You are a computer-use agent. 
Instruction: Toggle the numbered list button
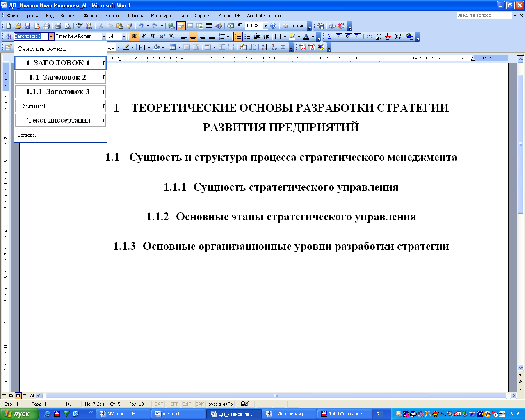tap(238, 37)
